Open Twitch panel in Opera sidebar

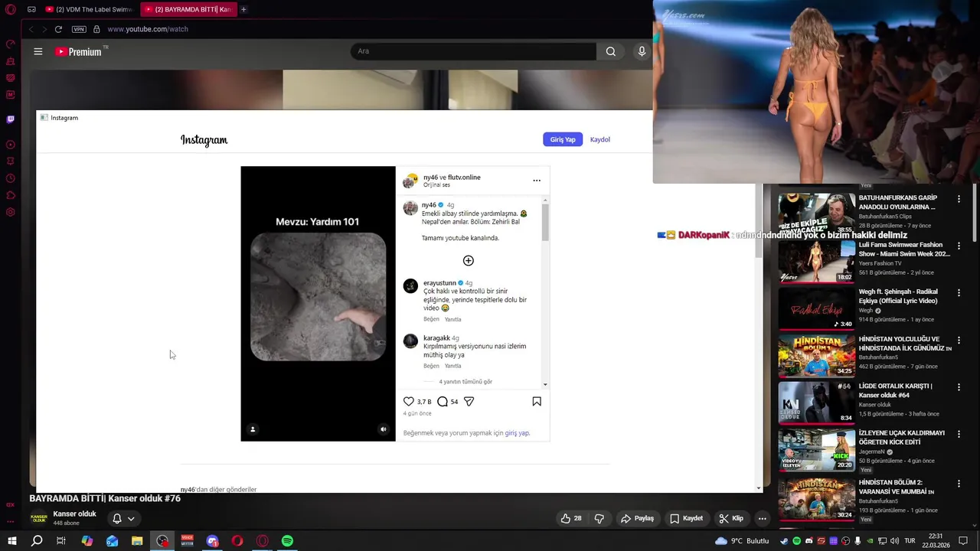tap(11, 119)
